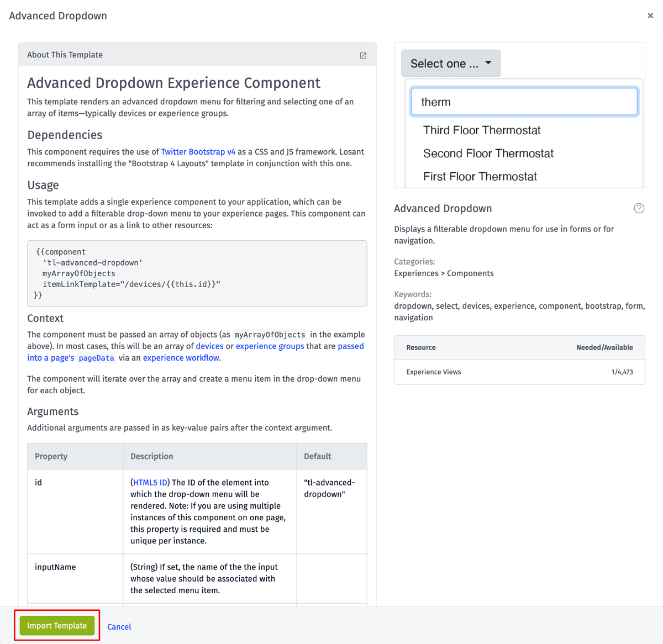This screenshot has width=663, height=644.
Task: Close the Advanced Dropdown dialog
Action: coord(650,15)
